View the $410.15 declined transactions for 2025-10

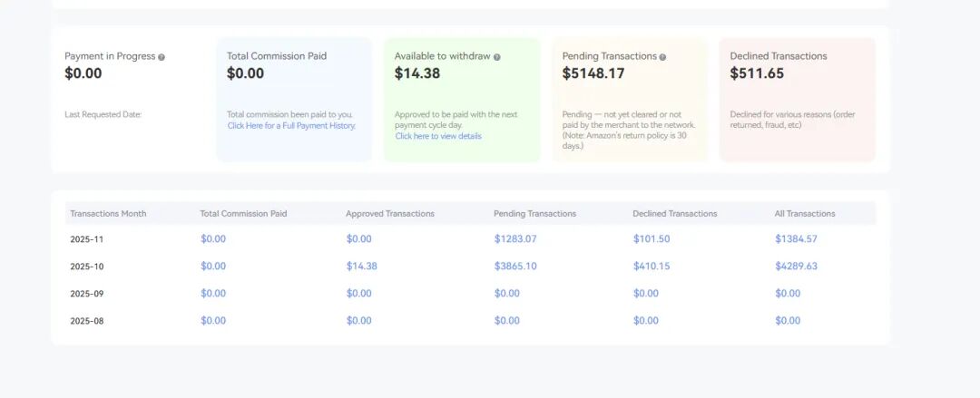click(x=652, y=267)
